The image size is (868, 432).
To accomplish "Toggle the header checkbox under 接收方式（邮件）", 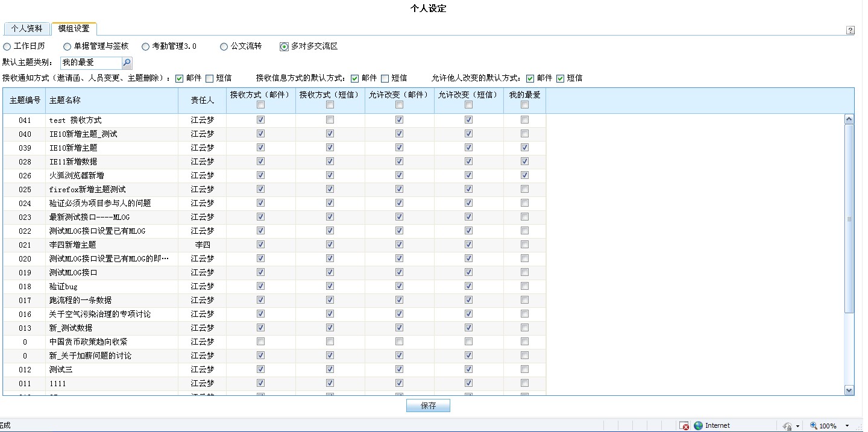I will pyautogui.click(x=260, y=105).
